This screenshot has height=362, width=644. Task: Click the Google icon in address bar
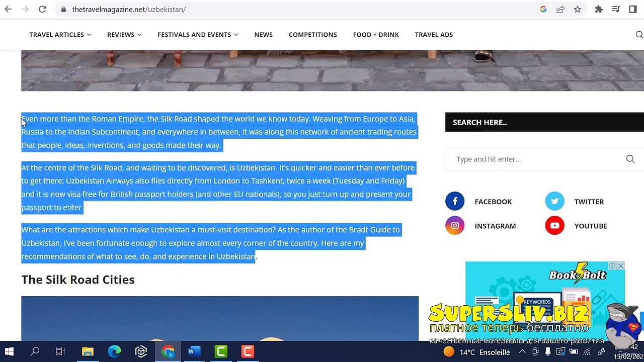click(543, 9)
